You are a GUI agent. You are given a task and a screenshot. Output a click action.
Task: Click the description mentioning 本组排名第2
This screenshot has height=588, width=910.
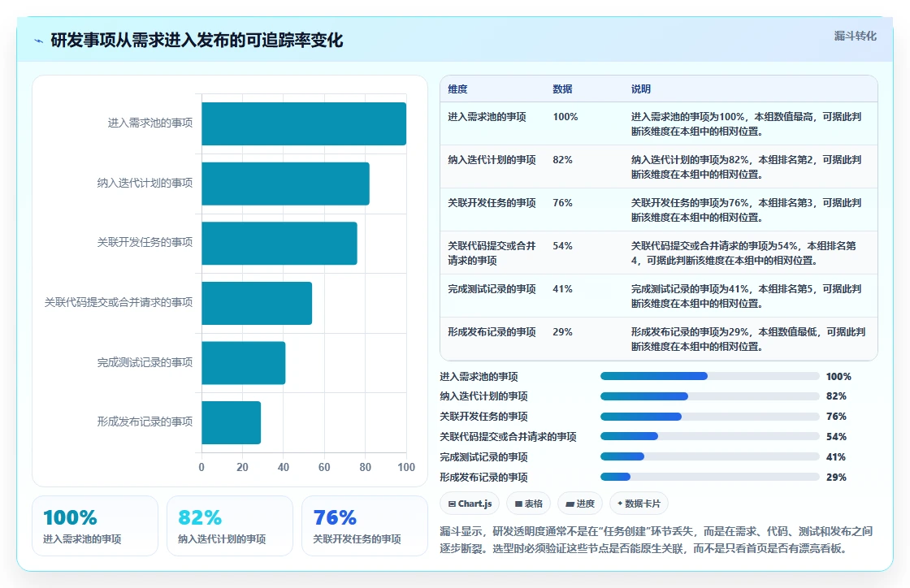pos(747,166)
